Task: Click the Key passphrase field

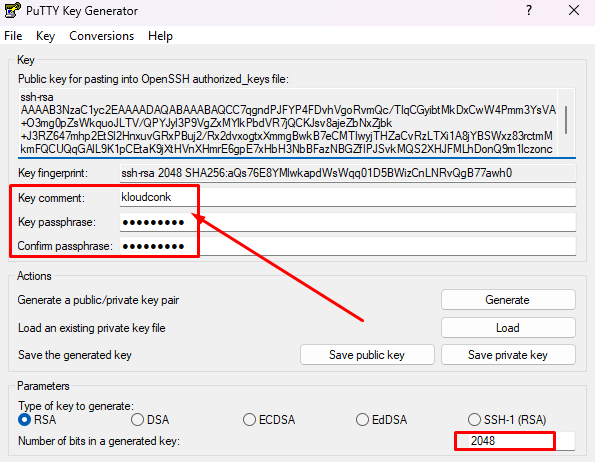Action: (x=348, y=222)
